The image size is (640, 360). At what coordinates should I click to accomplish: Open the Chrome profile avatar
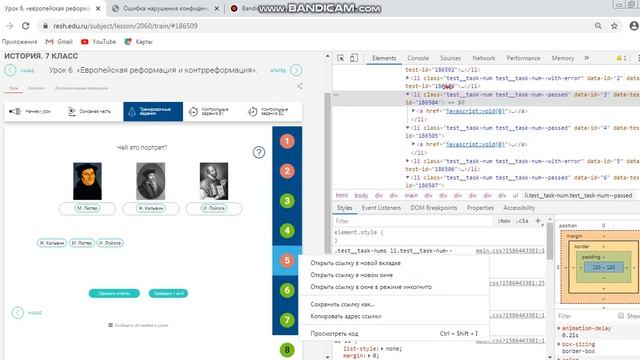coord(634,26)
